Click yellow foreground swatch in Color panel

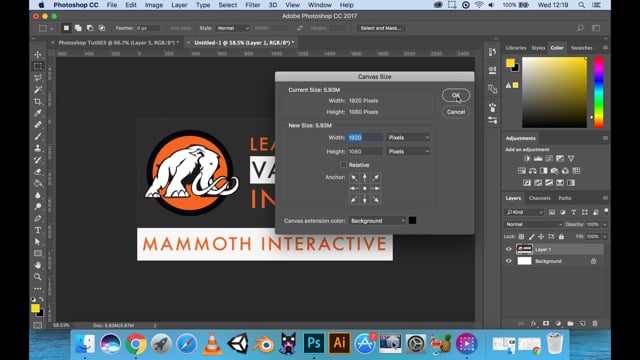click(510, 63)
